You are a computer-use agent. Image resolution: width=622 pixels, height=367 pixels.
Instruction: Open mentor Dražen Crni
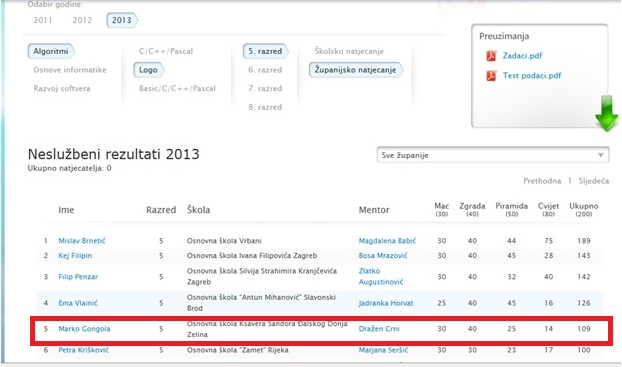click(379, 329)
